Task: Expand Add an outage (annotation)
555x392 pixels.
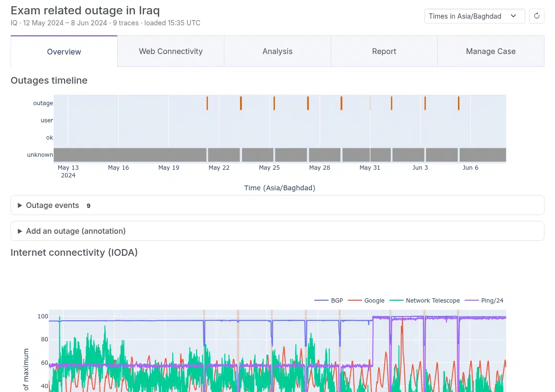Action: (x=277, y=231)
